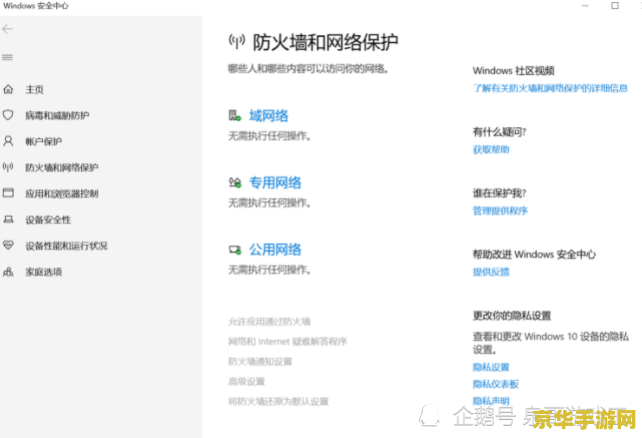Go back using the back arrow
The width and height of the screenshot is (642, 438).
[7, 29]
